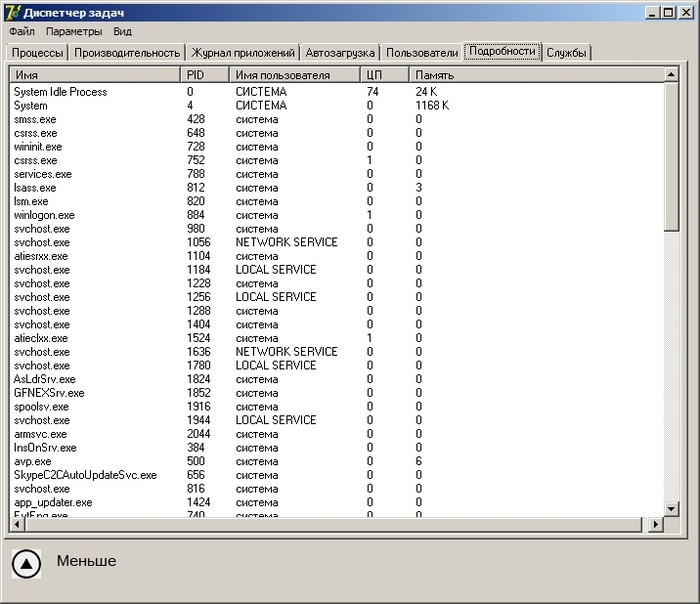This screenshot has width=700, height=604.
Task: Switch to the Процессы tab
Action: coord(38,53)
